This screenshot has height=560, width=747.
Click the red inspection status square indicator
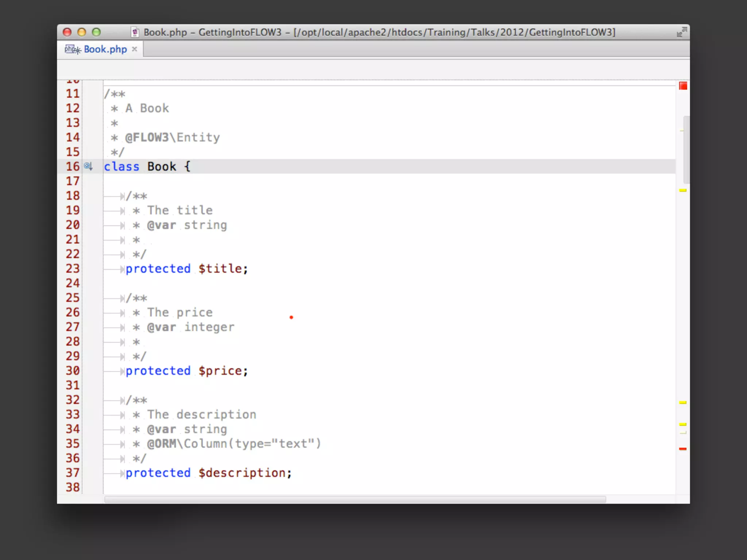click(683, 86)
